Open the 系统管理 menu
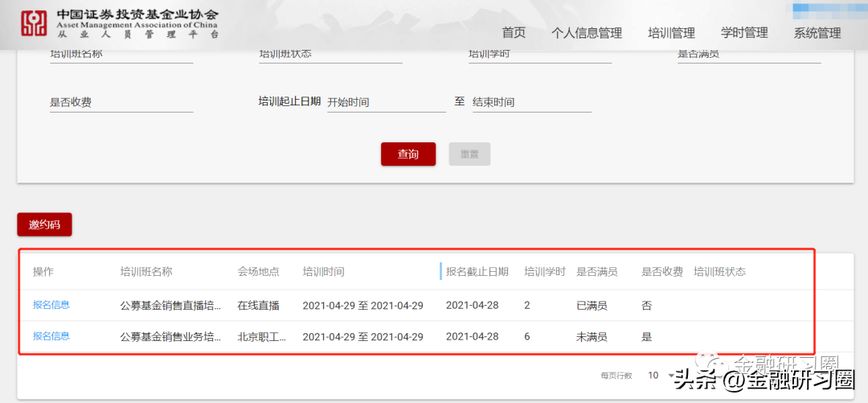 click(x=817, y=33)
